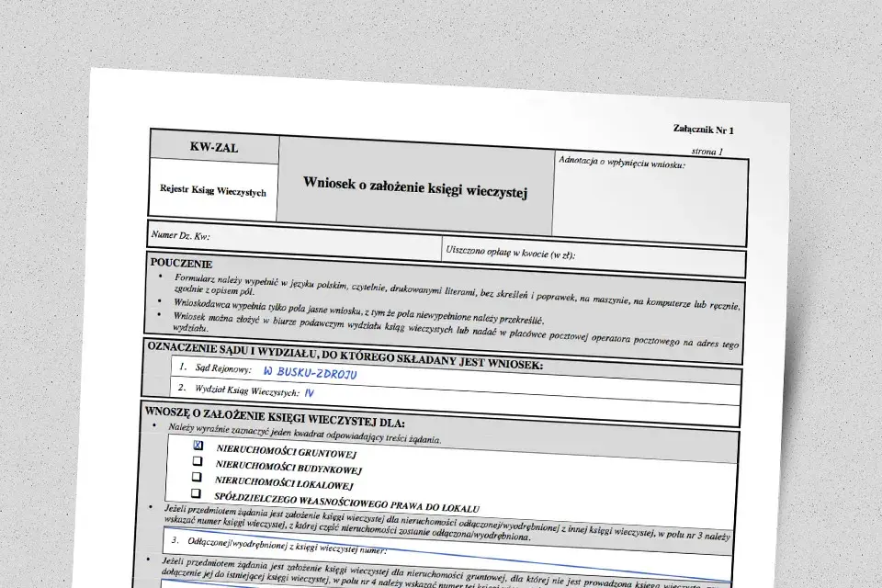Click the POUCZENIE section heading

pyautogui.click(x=181, y=264)
